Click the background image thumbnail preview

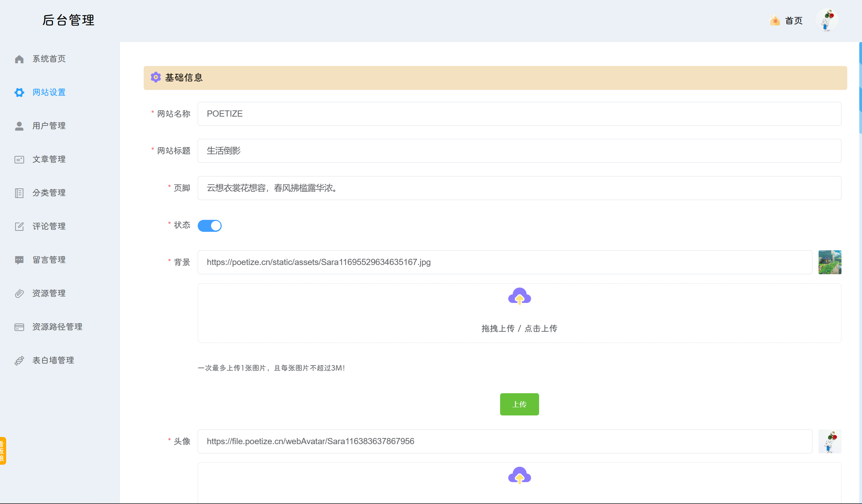(830, 262)
